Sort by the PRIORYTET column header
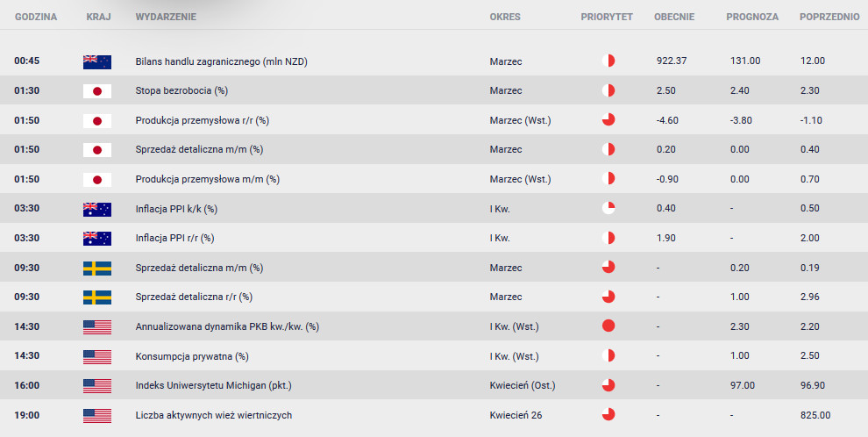 (607, 17)
